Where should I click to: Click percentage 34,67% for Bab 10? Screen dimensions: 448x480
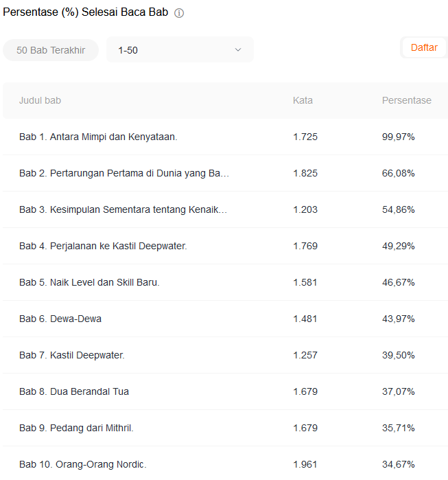[399, 465]
